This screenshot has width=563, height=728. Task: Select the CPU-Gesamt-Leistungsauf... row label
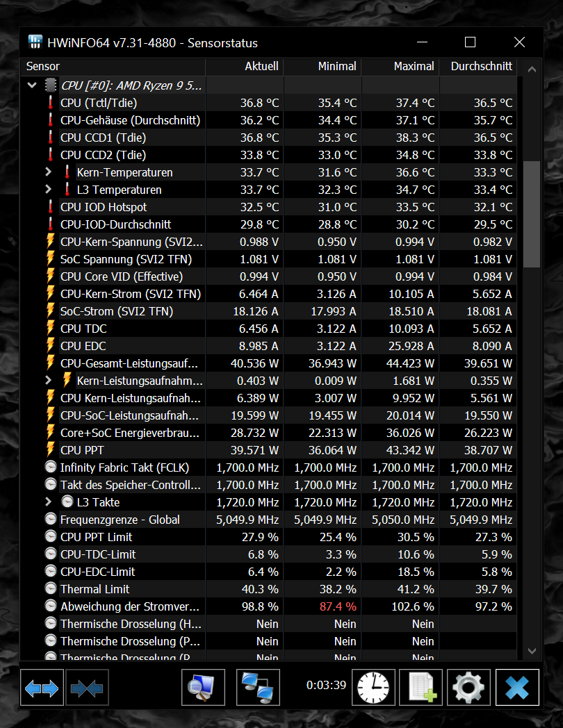click(x=129, y=363)
